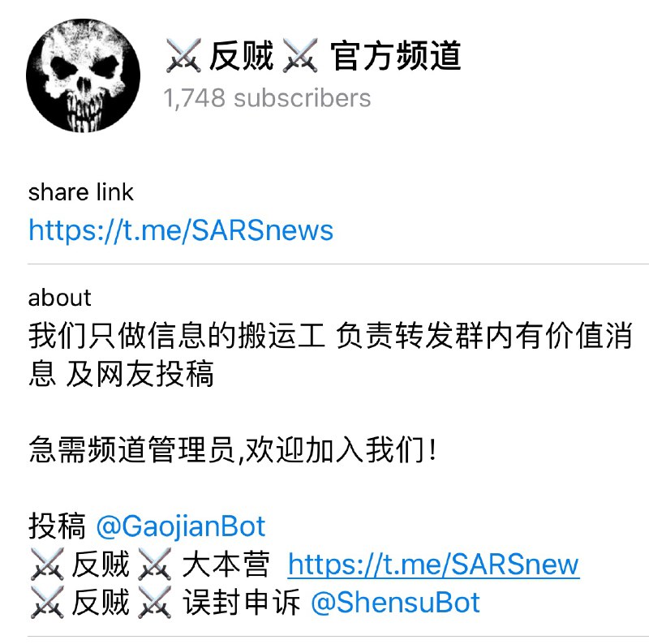Click the first swords emoji on the 误封申诉 line
Screen dimensions: 649x644
[47, 602]
